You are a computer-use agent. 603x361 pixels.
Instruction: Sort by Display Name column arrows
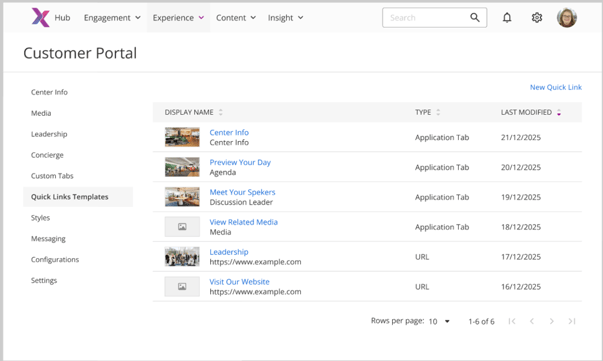[221, 112]
